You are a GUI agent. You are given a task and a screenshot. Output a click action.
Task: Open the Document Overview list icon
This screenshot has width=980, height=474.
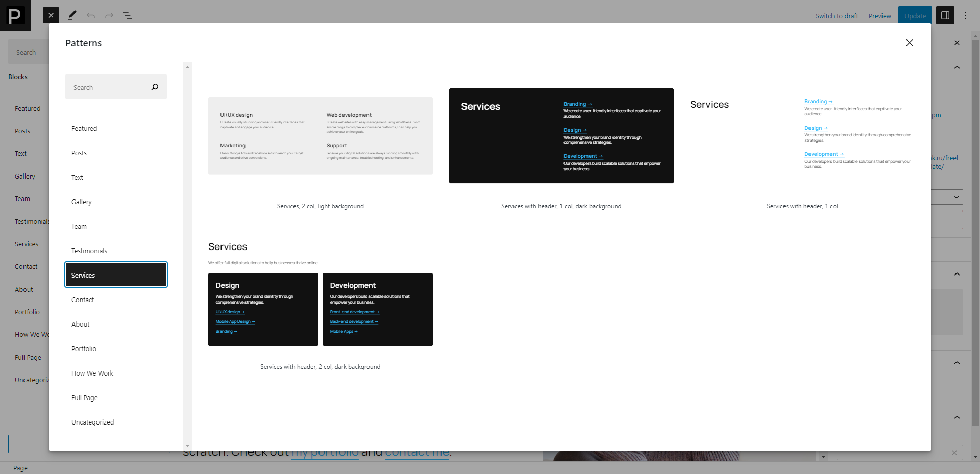(128, 15)
